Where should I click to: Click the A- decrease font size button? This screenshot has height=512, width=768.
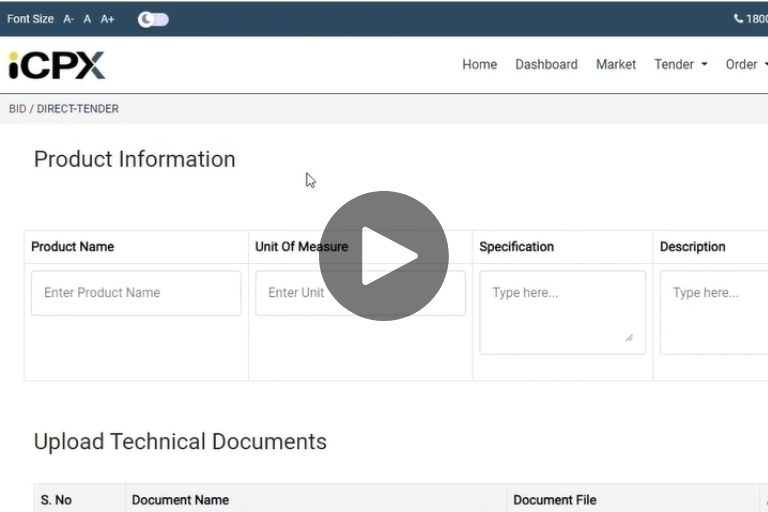[69, 19]
